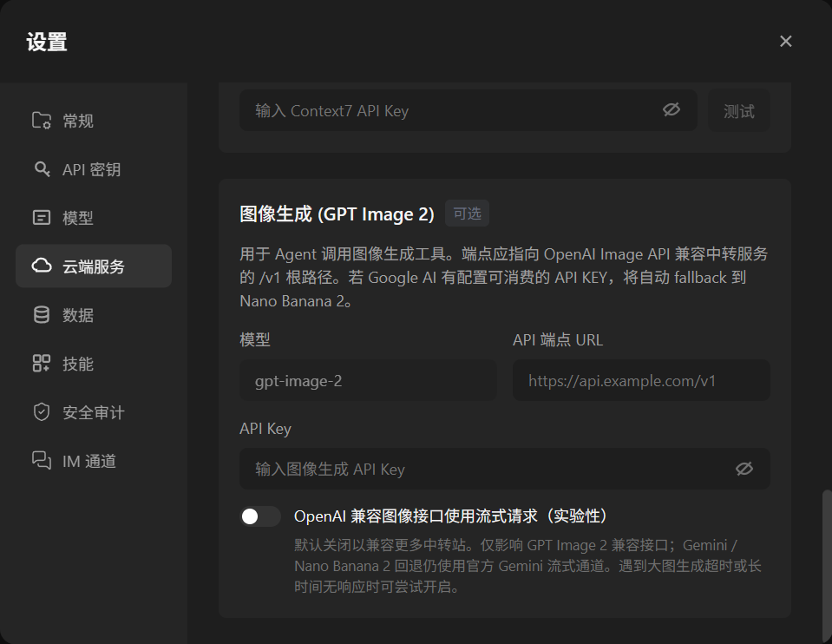Image resolution: width=832 pixels, height=644 pixels.
Task: Click the 数据 database icon
Action: [42, 315]
